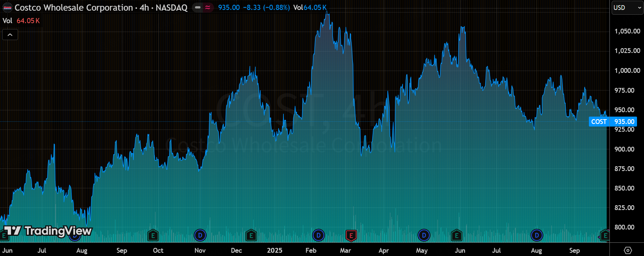Click the Mar time axis label
Image resolution: width=644 pixels, height=256 pixels.
click(x=346, y=250)
